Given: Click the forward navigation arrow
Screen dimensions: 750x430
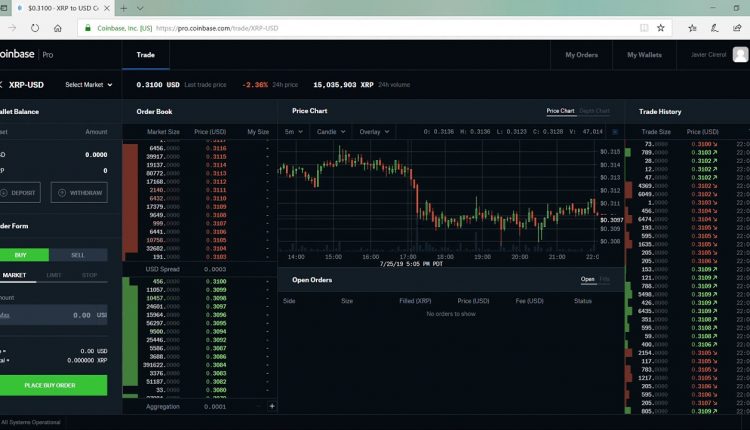Looking at the screenshot, I should point(12,28).
